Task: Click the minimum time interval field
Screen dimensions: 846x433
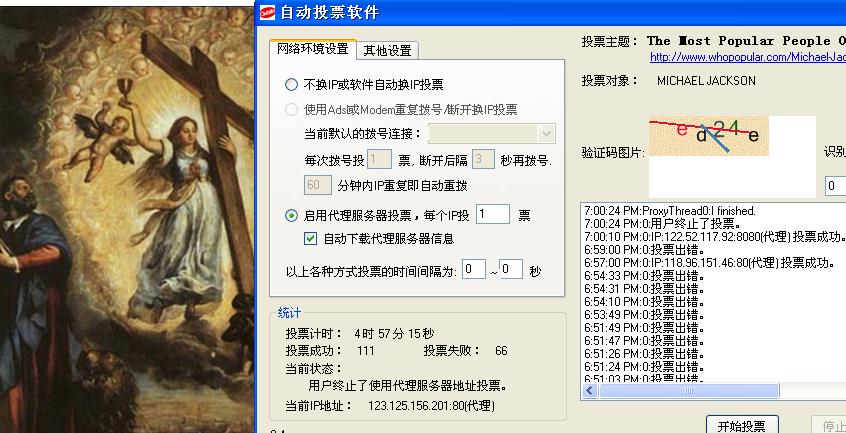Action: (473, 269)
